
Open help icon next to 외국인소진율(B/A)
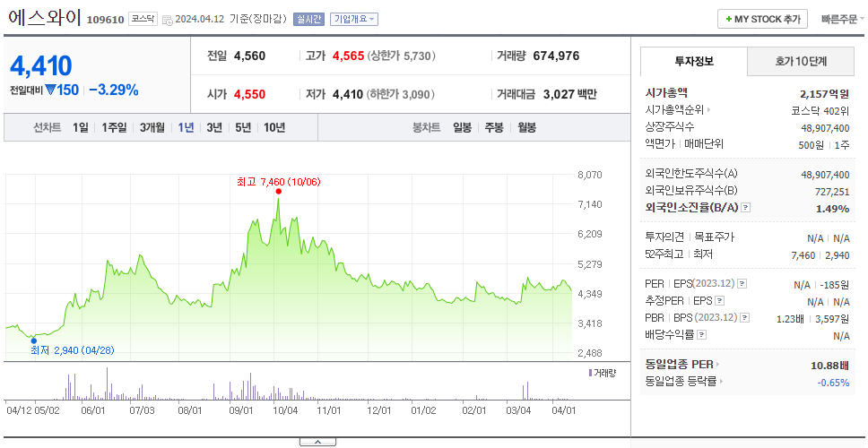pyautogui.click(x=746, y=208)
